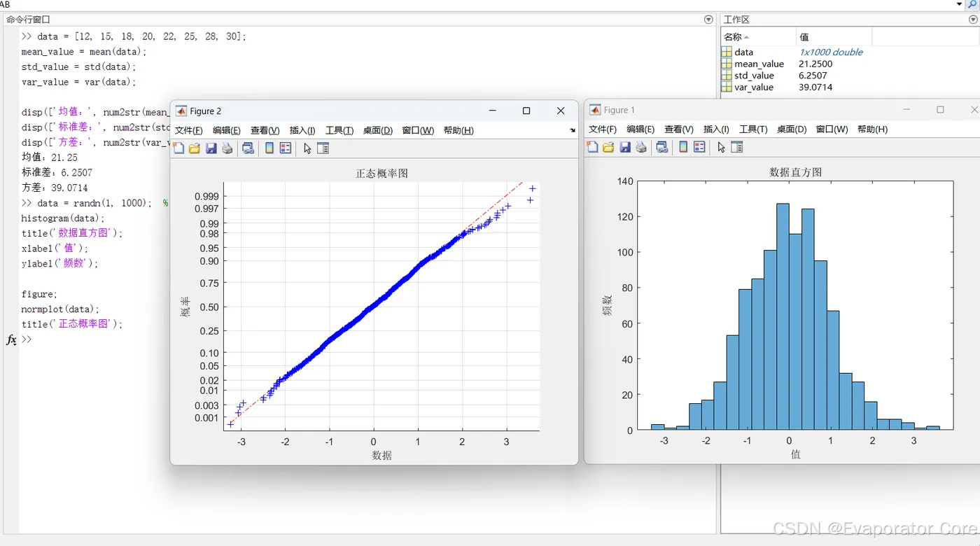Click the 数据直方图 title in Figure 1
This screenshot has height=546, width=980.
(x=795, y=172)
